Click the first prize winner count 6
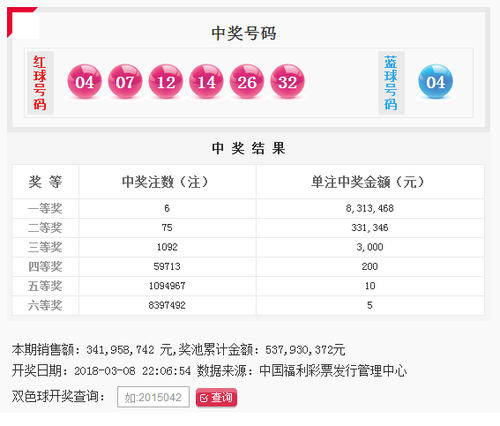Image resolution: width=500 pixels, height=426 pixels. pyautogui.click(x=167, y=208)
